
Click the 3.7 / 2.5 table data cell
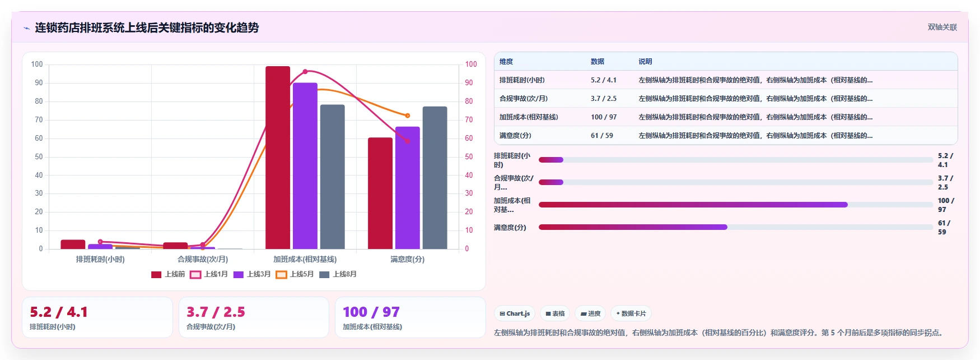coord(604,99)
